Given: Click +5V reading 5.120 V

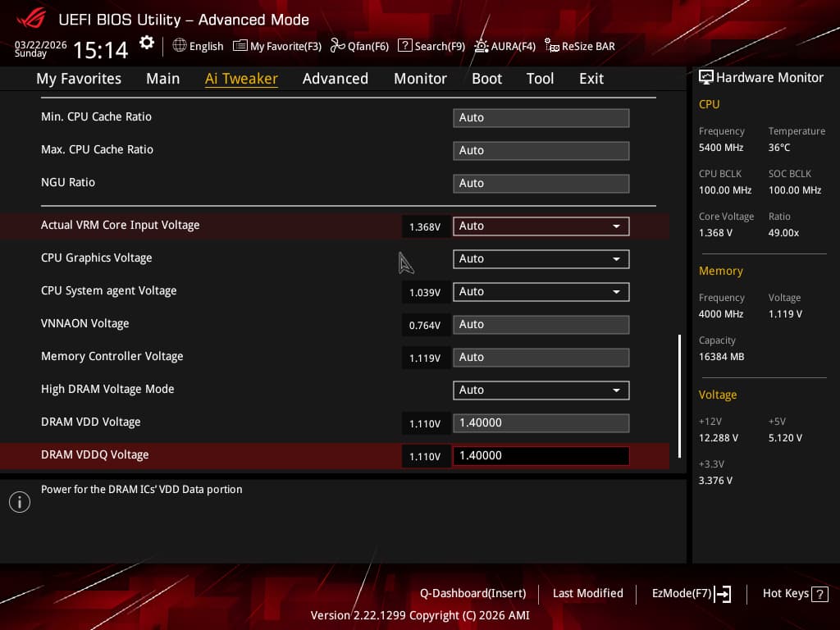Looking at the screenshot, I should click(x=785, y=438).
